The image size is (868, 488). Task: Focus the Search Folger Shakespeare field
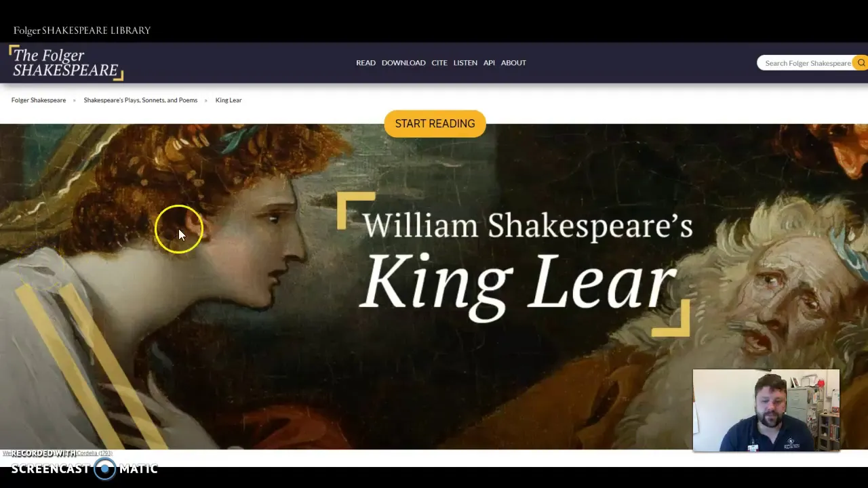pos(806,63)
